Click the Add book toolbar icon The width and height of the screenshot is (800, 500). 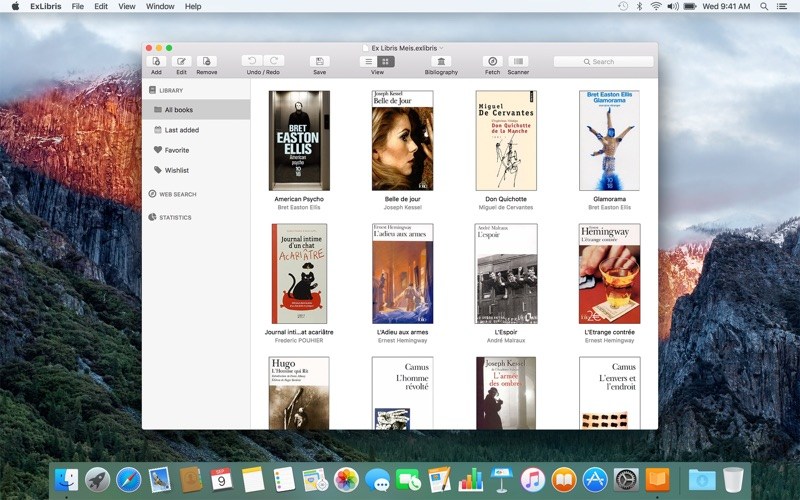point(156,61)
